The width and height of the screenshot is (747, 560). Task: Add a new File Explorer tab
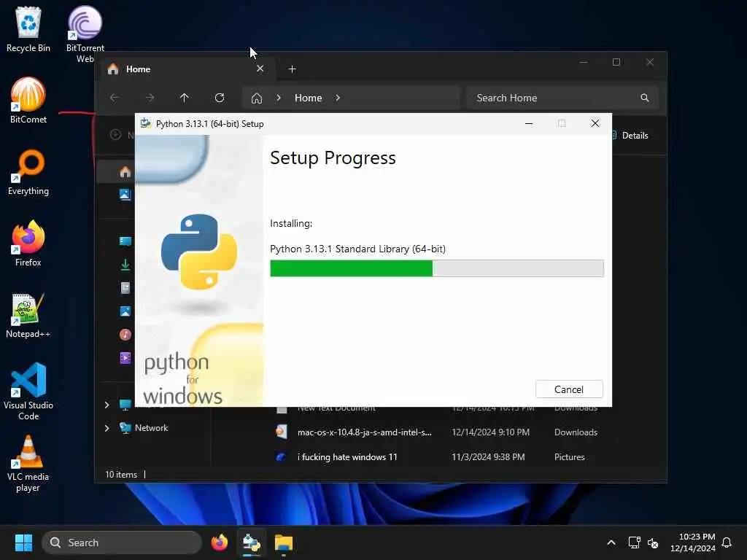pos(292,69)
